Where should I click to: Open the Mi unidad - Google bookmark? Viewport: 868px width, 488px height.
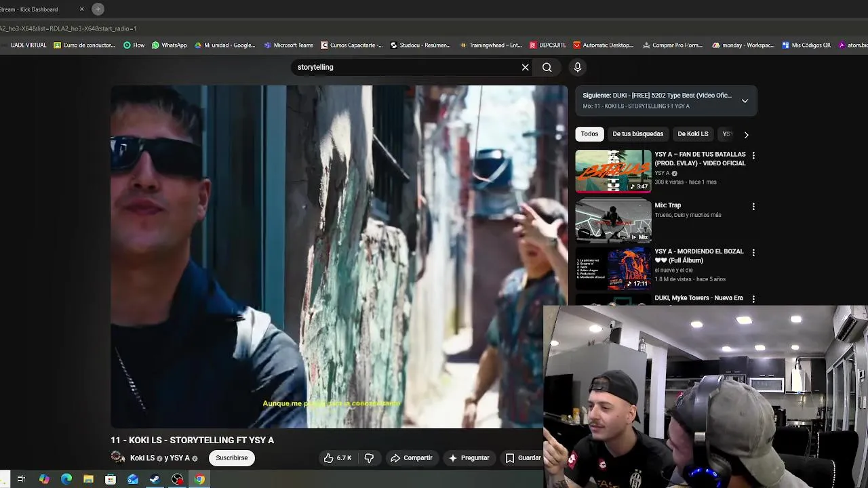(225, 45)
